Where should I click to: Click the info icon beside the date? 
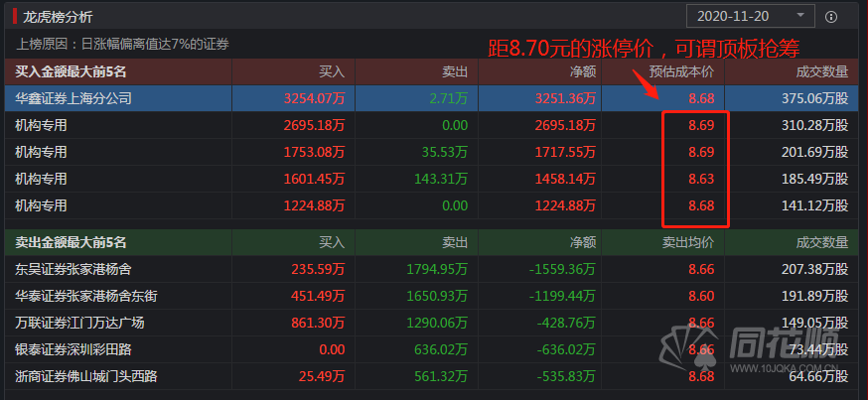pos(831,17)
